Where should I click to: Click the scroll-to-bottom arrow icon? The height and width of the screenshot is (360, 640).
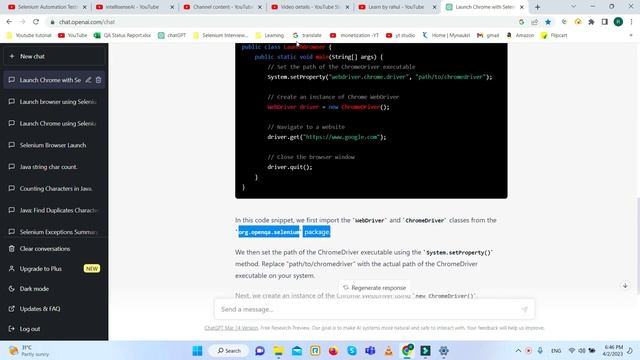(625, 286)
